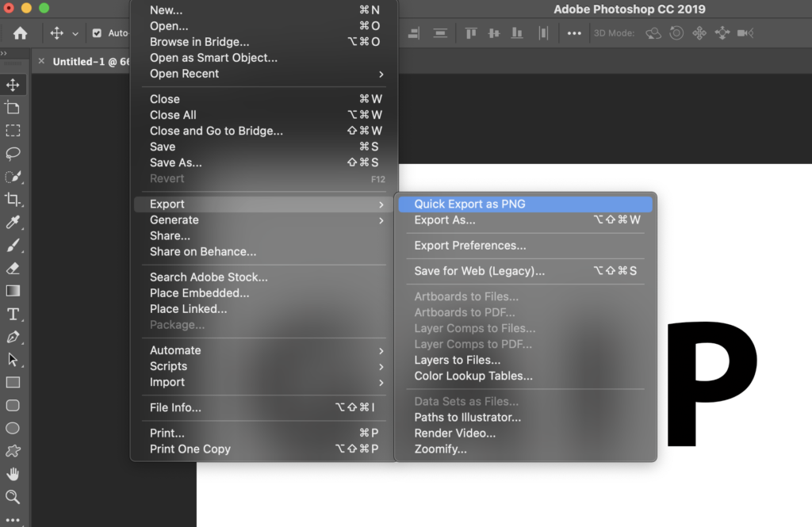Image resolution: width=812 pixels, height=527 pixels.
Task: Select the Horizontal Type tool
Action: (11, 314)
